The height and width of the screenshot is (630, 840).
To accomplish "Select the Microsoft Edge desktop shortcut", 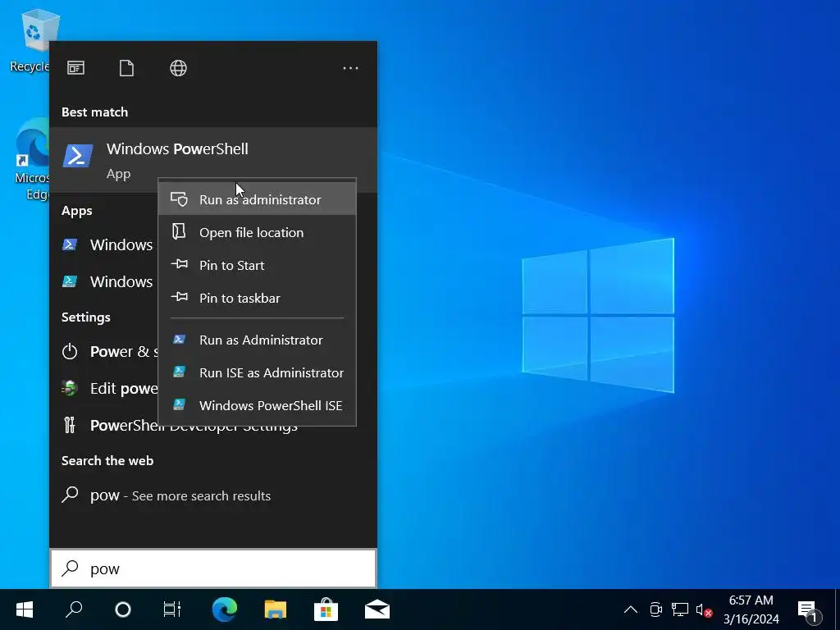I will tap(32, 159).
